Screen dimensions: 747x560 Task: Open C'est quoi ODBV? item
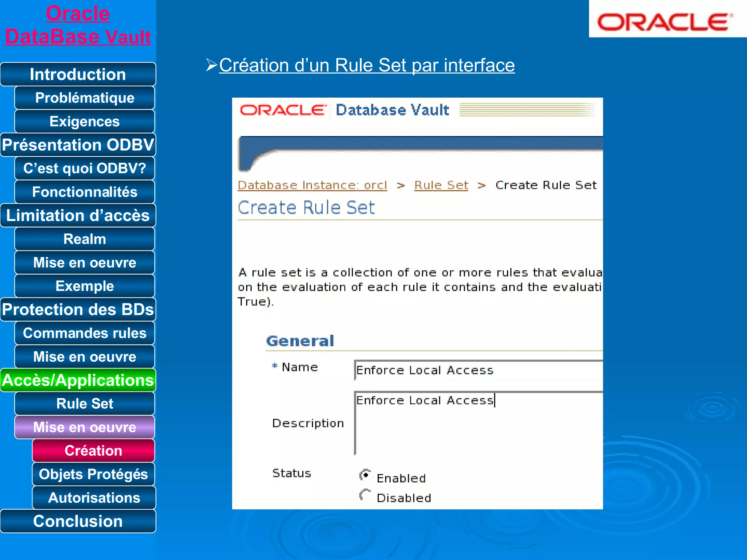pyautogui.click(x=85, y=168)
